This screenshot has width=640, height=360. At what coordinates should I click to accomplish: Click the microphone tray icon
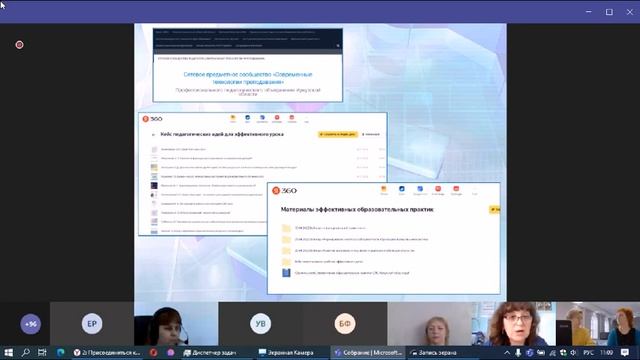point(518,352)
